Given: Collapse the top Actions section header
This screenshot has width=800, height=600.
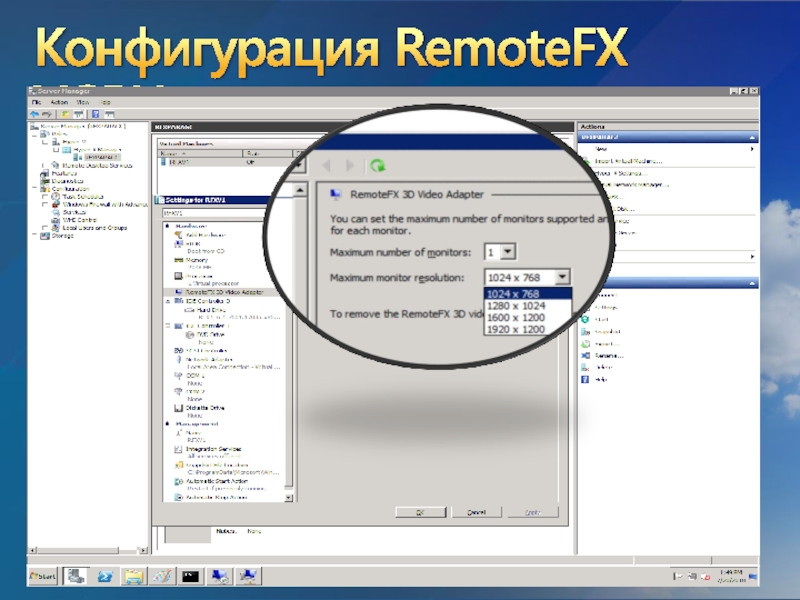Looking at the screenshot, I should pyautogui.click(x=752, y=137).
